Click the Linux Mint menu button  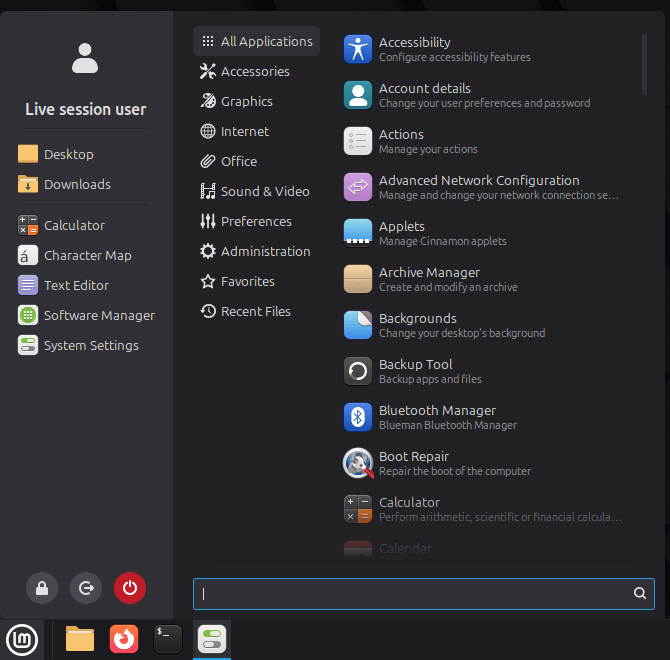tap(22, 639)
